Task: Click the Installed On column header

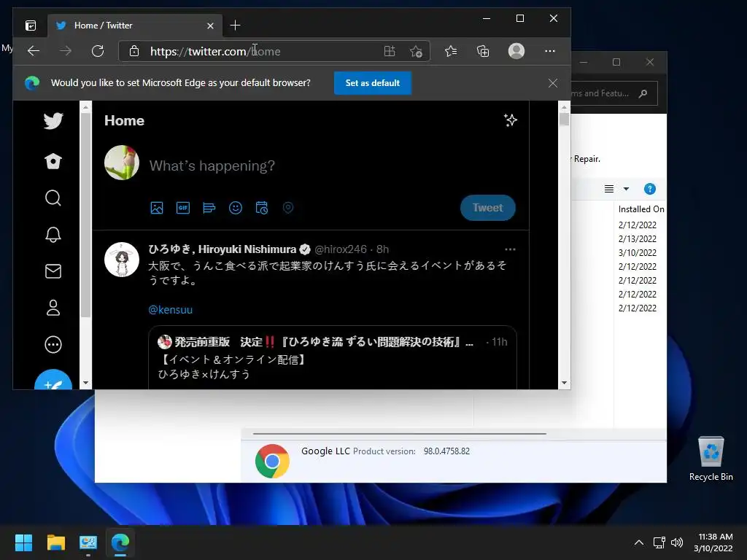Action: pyautogui.click(x=640, y=209)
